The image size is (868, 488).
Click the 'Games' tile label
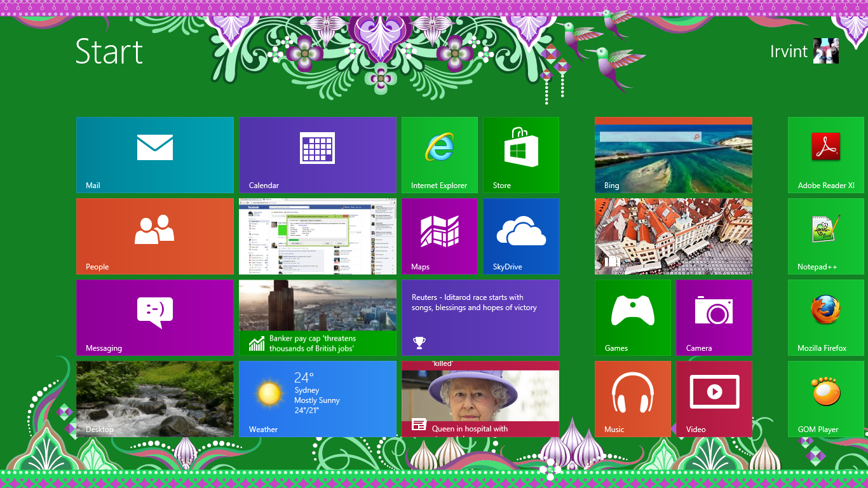point(616,348)
